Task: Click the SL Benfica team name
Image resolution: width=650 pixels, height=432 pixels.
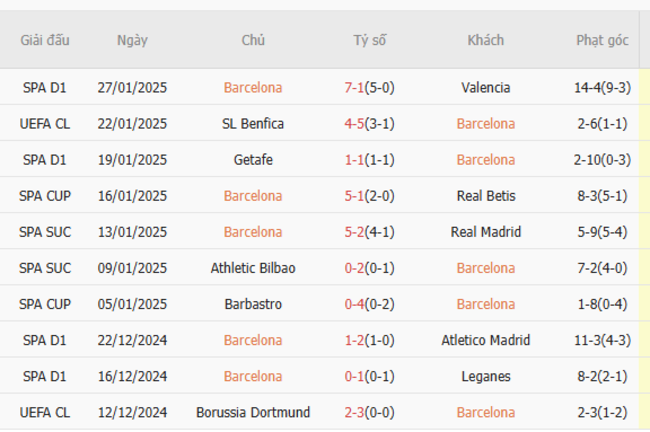Action: (x=253, y=124)
